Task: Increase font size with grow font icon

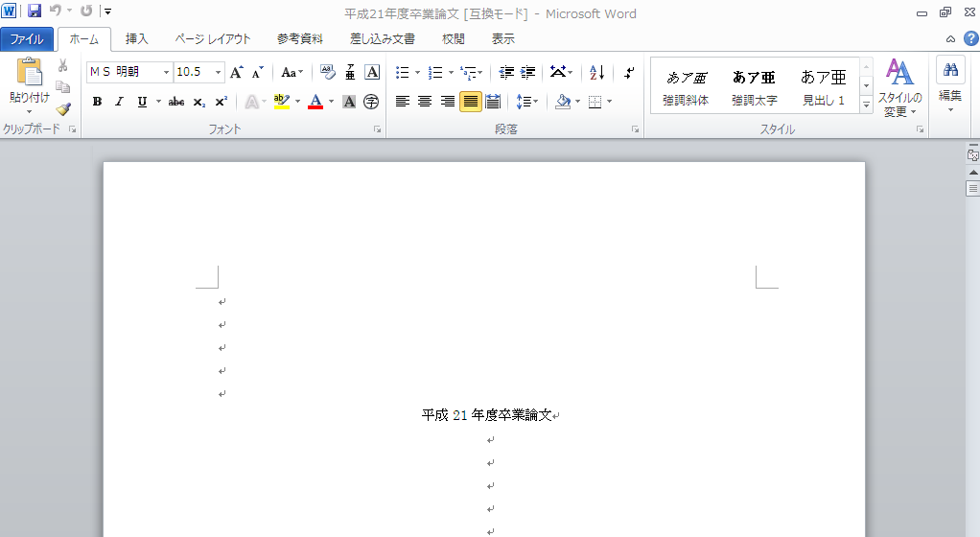Action: click(x=236, y=73)
